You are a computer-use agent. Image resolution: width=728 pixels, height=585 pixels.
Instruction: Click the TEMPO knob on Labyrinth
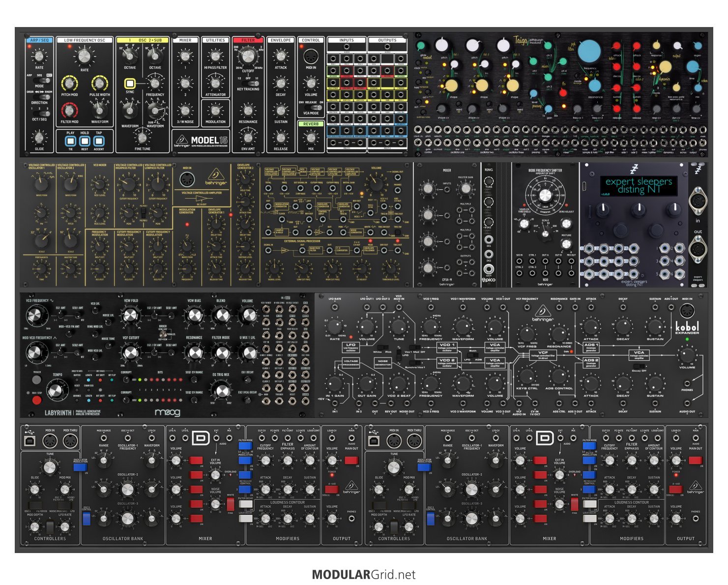(58, 391)
